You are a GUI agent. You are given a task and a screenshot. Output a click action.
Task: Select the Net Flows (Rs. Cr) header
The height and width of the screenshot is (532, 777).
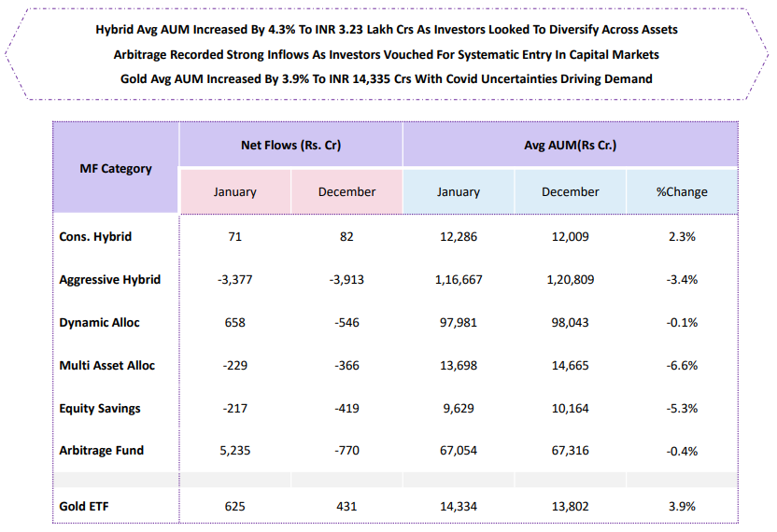[290, 146]
